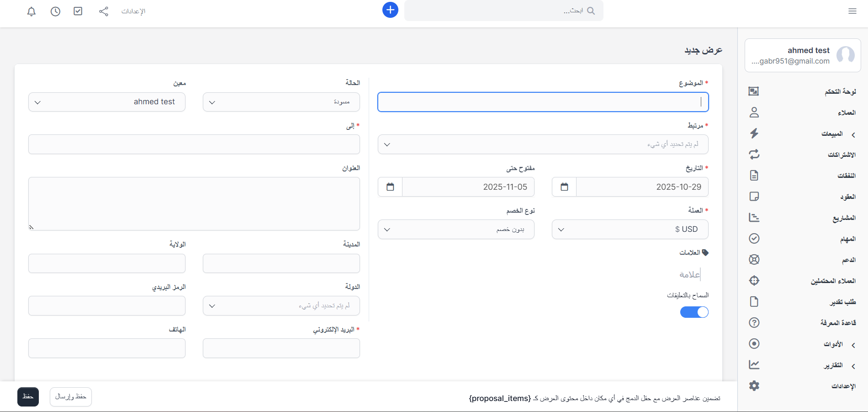Click the share icon in top bar
This screenshot has height=412, width=868.
tap(104, 11)
